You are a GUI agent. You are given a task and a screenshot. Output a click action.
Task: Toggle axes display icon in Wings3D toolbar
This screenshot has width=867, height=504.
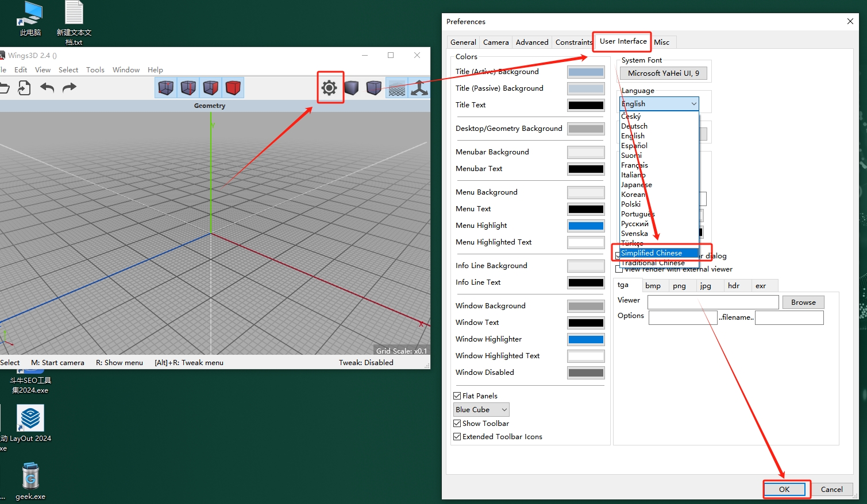click(x=419, y=88)
